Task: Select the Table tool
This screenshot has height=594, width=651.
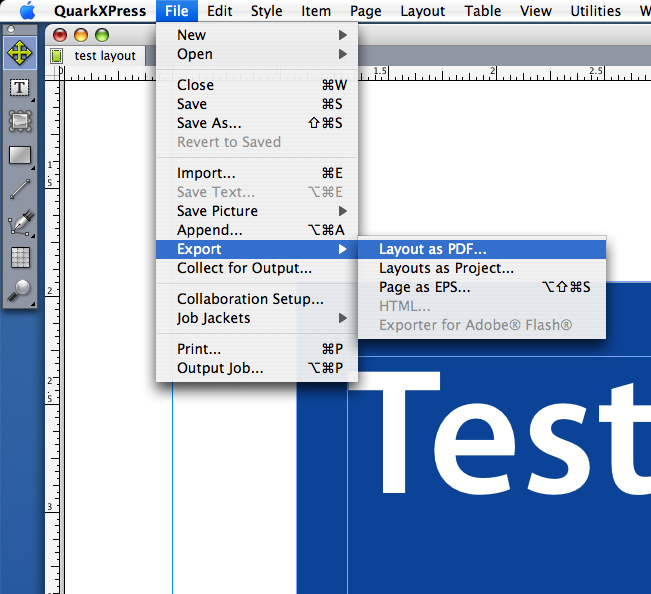Action: click(20, 257)
